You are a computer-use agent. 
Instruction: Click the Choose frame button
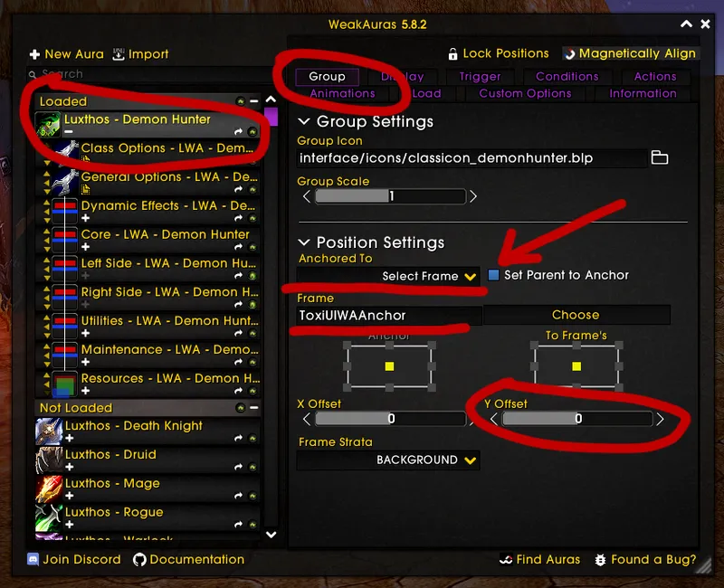[x=576, y=315]
